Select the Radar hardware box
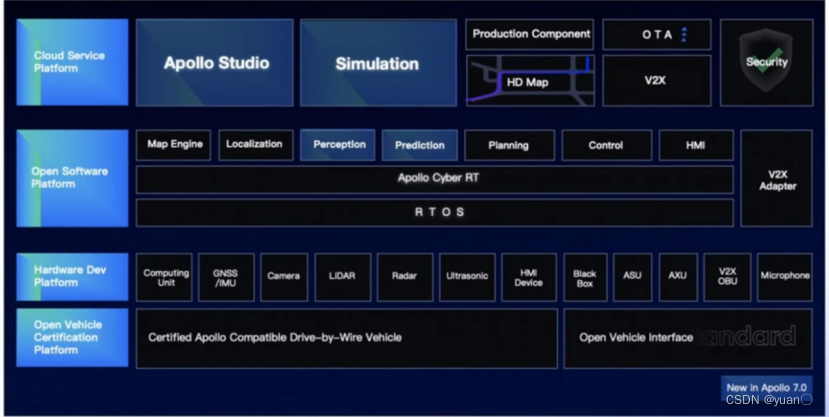 405,277
